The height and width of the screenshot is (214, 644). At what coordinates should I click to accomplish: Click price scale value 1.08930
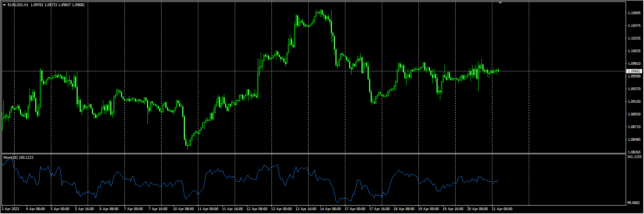point(634,114)
